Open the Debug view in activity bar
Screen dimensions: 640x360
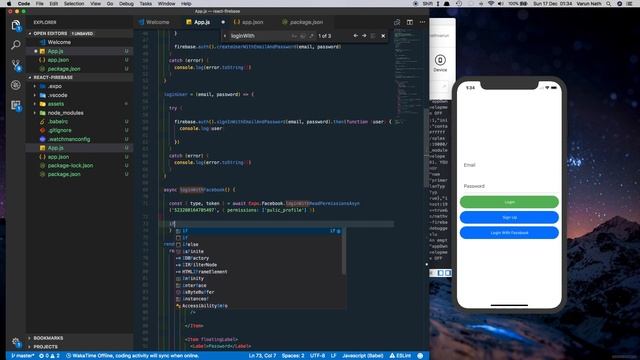(16, 85)
